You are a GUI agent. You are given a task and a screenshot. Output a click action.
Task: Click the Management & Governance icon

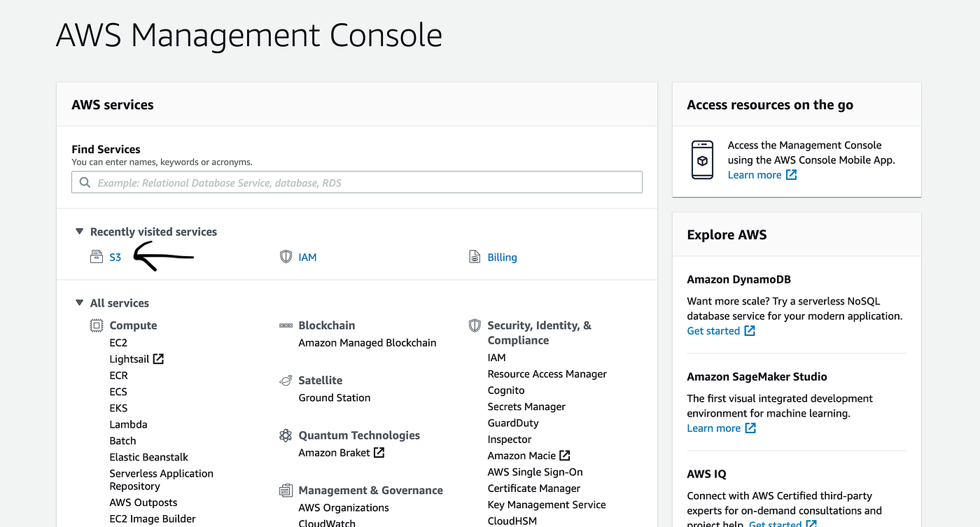(x=286, y=491)
